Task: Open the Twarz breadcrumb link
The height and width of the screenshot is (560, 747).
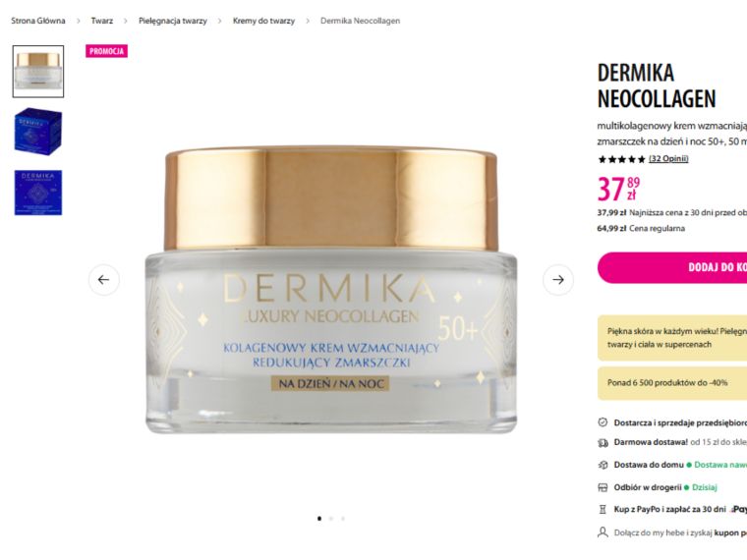Action: [x=102, y=21]
